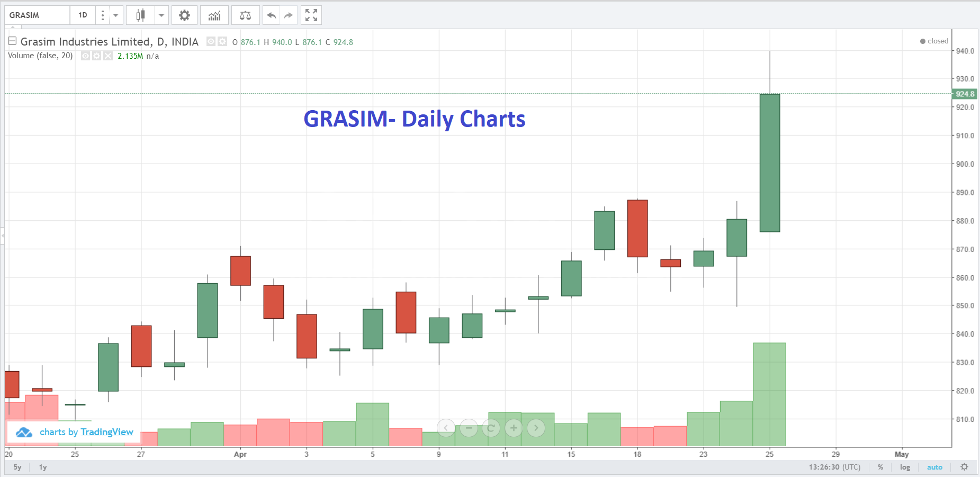Click the 924.8 current price label on the axis
This screenshot has height=477, width=980.
965,94
